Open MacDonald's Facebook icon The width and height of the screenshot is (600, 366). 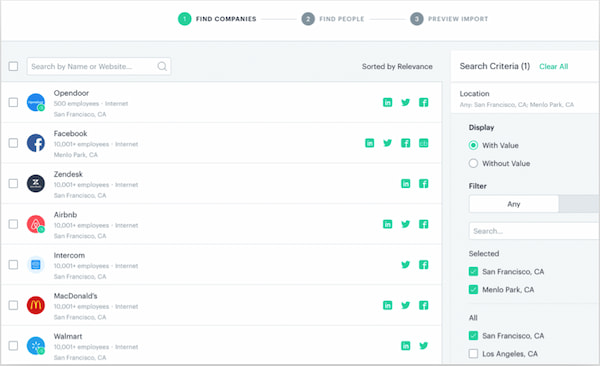pos(423,305)
